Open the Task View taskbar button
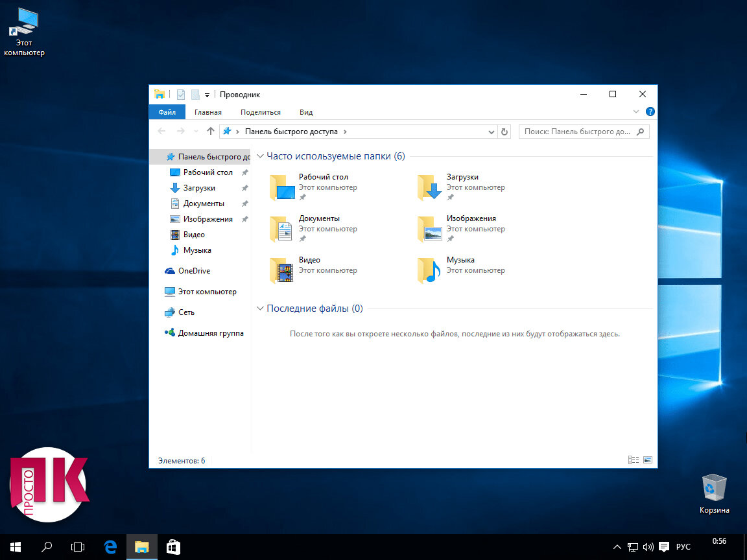The width and height of the screenshot is (747, 560). tap(78, 547)
